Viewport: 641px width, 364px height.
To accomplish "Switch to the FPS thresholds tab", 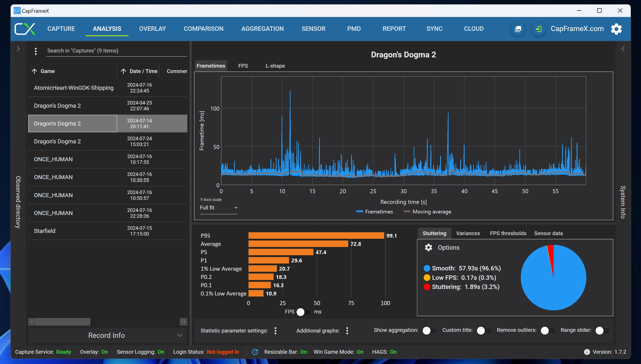I will (508, 233).
